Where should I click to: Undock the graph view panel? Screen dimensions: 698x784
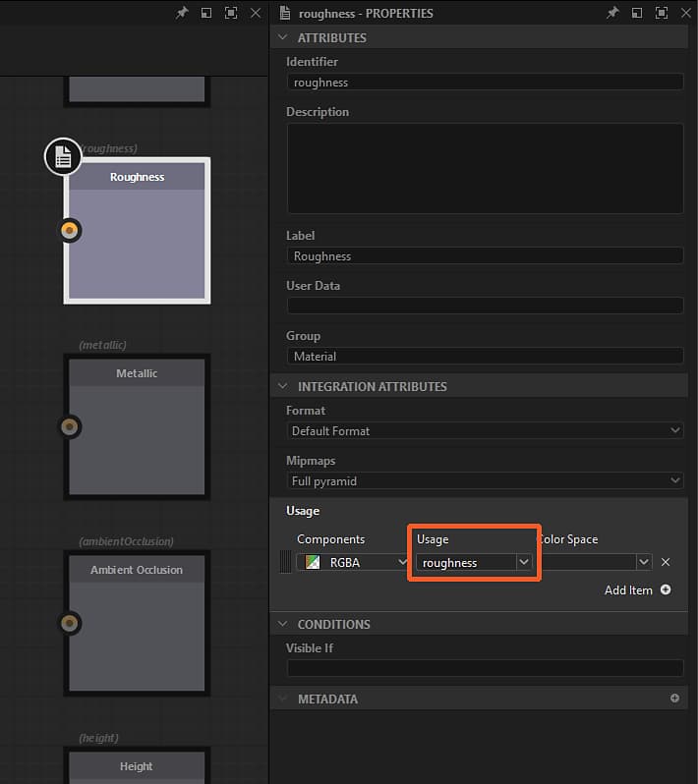tap(206, 13)
